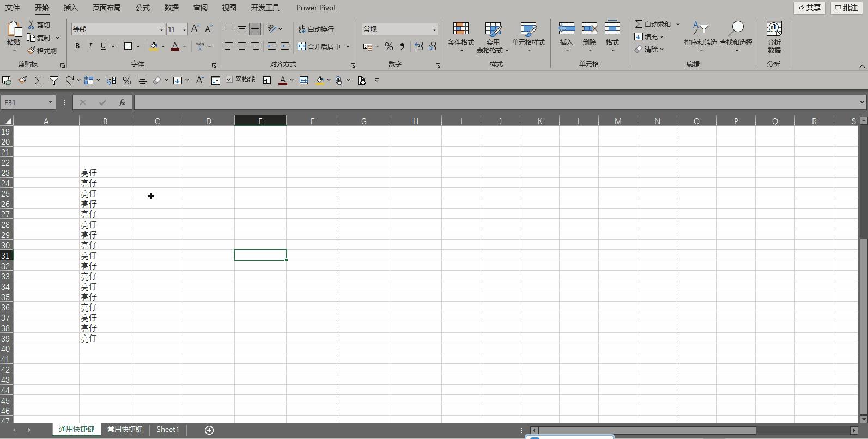Expand the fill color dropdown arrow in the ribbon

click(163, 46)
